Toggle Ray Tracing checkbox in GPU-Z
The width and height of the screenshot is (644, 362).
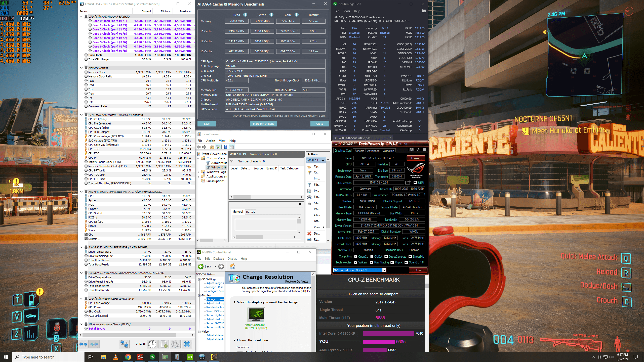pos(371,262)
